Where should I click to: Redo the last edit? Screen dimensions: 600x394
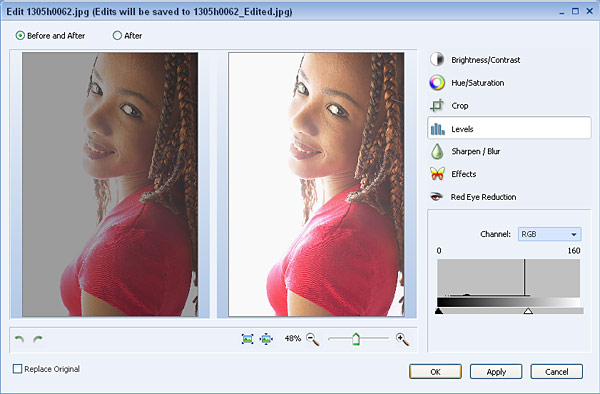click(x=38, y=339)
